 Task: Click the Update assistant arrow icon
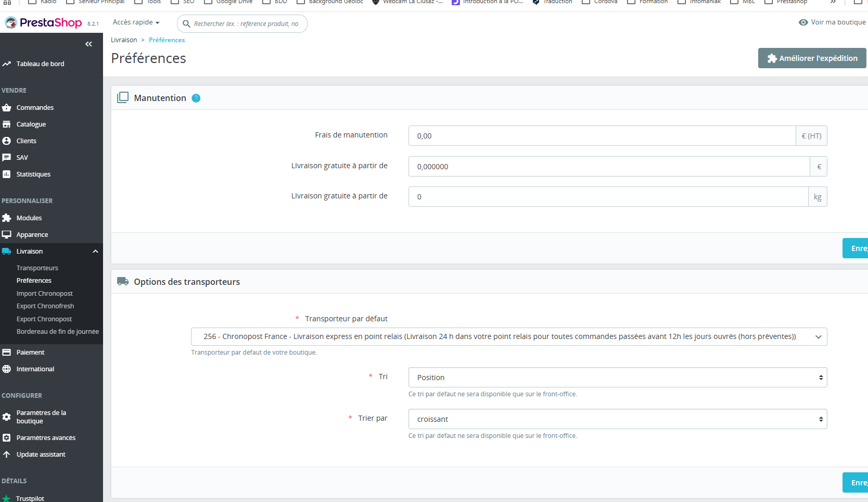coord(6,455)
